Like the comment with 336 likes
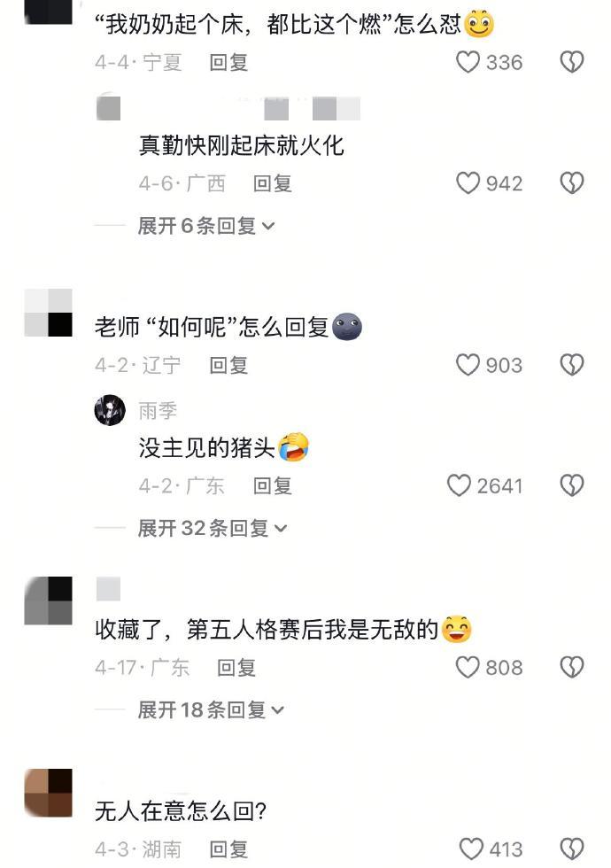The width and height of the screenshot is (611, 868). click(468, 62)
